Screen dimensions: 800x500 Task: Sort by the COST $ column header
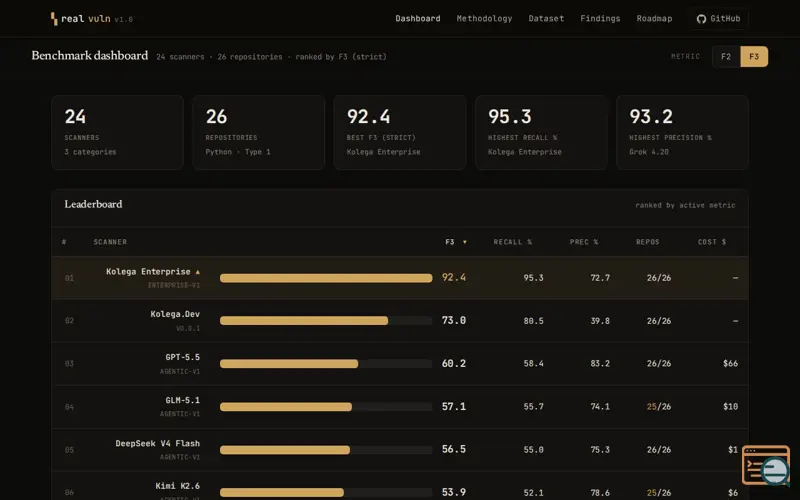(x=712, y=242)
